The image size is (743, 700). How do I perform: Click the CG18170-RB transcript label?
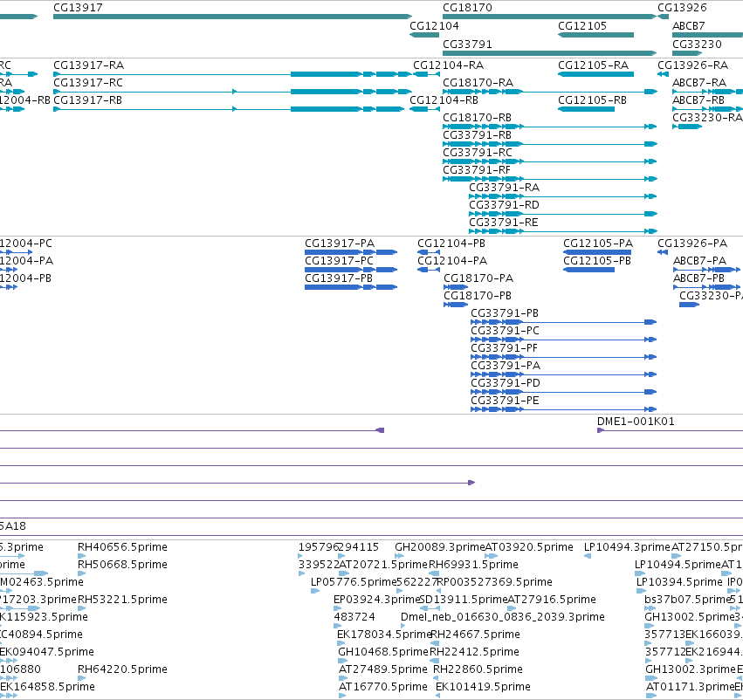click(x=478, y=118)
